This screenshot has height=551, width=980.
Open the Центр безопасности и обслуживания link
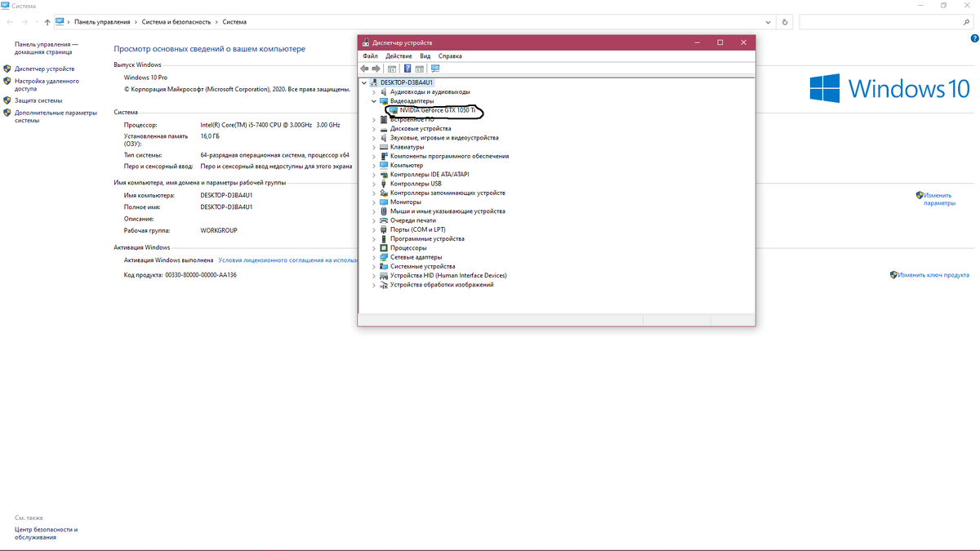tap(47, 533)
